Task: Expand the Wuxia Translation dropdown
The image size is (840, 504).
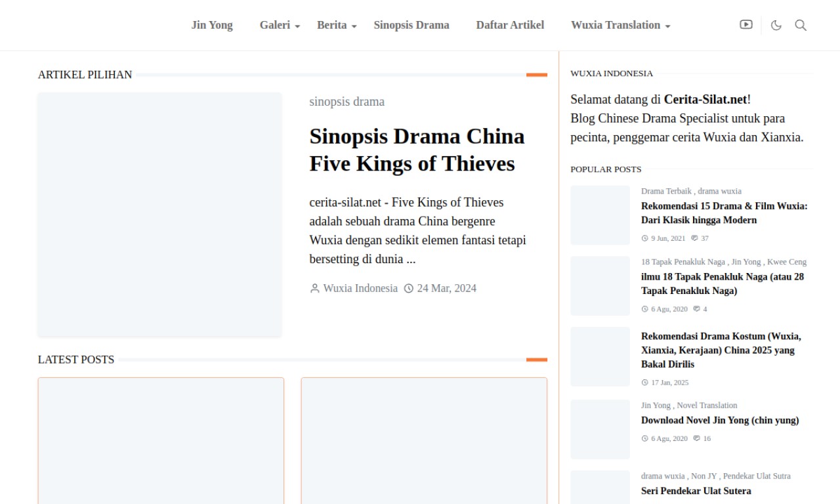Action: pyautogui.click(x=621, y=25)
